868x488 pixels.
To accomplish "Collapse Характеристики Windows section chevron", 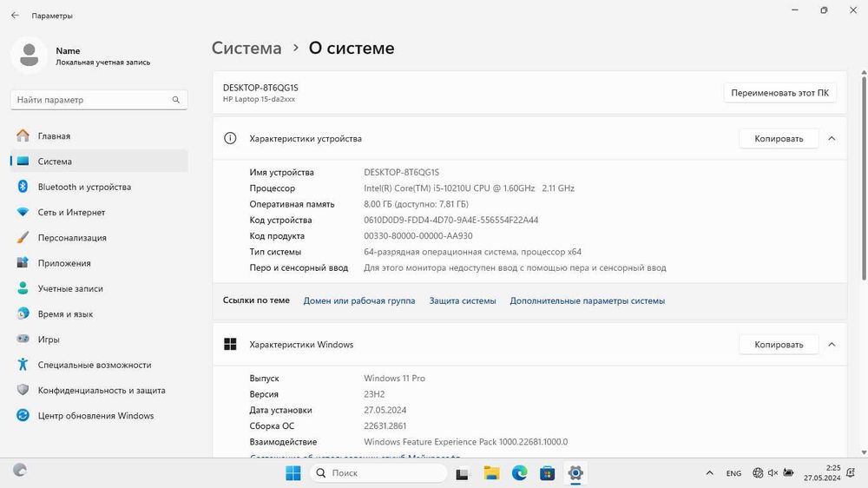I will pos(832,345).
